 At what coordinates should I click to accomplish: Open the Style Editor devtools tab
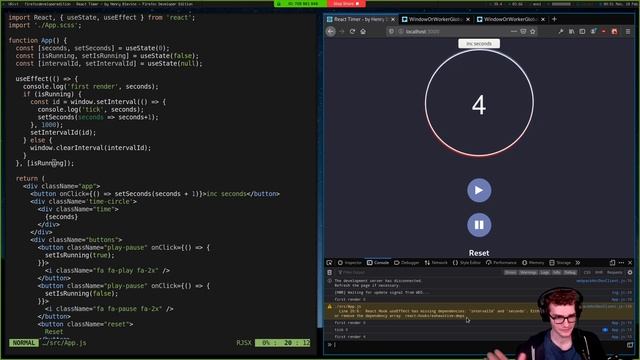(x=467, y=262)
